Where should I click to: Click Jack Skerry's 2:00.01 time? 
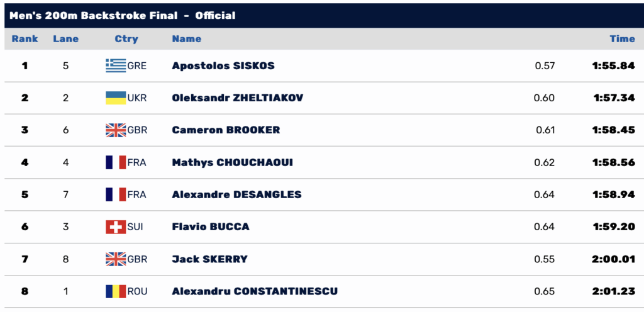point(614,259)
